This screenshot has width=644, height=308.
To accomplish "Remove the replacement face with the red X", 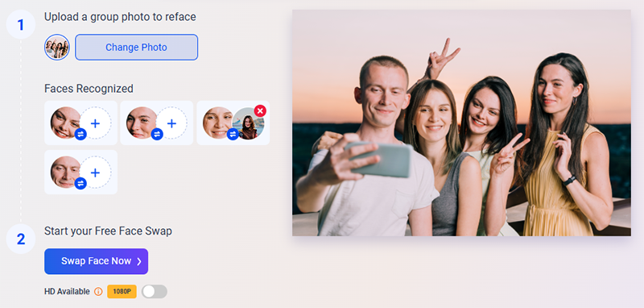I will [260, 110].
